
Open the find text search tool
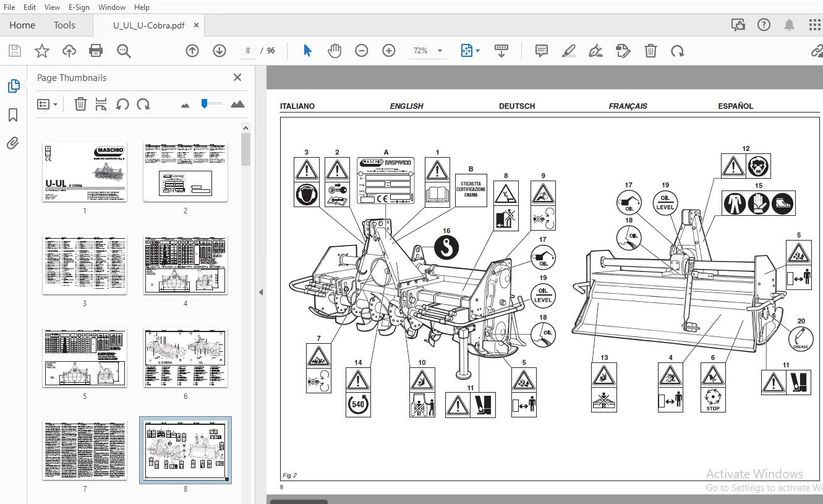pyautogui.click(x=124, y=51)
